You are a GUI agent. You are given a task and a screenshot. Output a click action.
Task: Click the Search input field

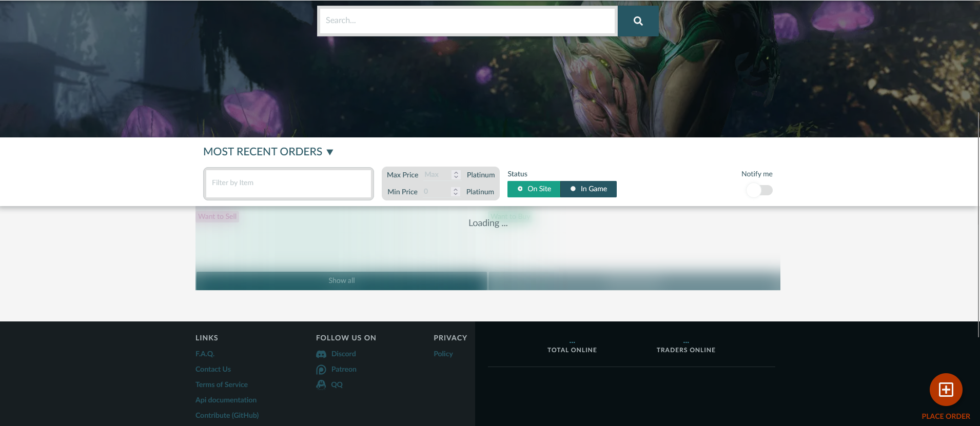pos(467,21)
